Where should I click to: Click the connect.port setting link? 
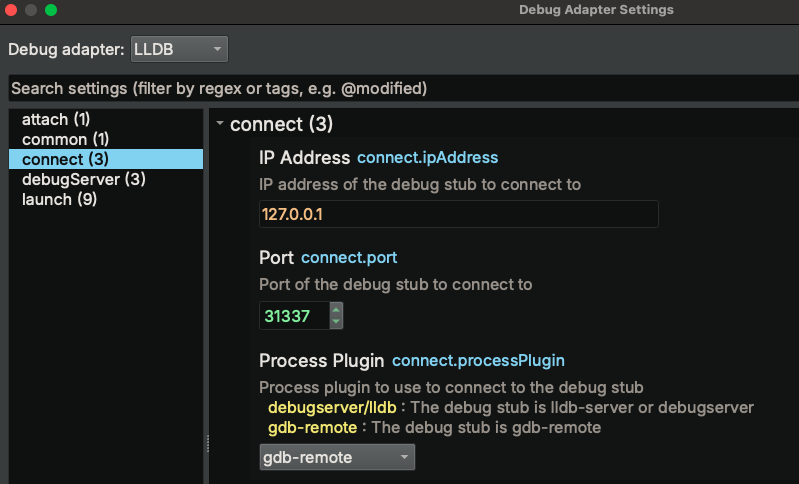[x=349, y=257]
